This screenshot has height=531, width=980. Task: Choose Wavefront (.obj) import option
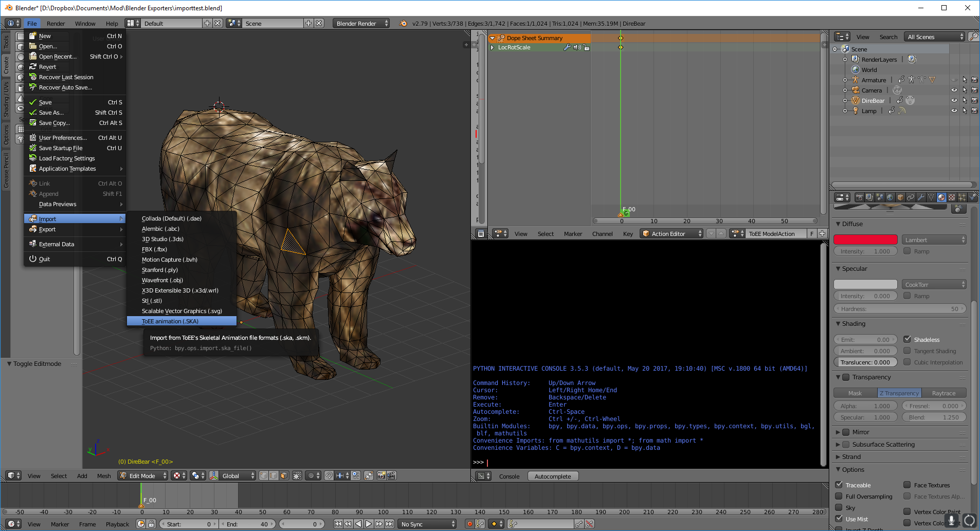click(182, 280)
